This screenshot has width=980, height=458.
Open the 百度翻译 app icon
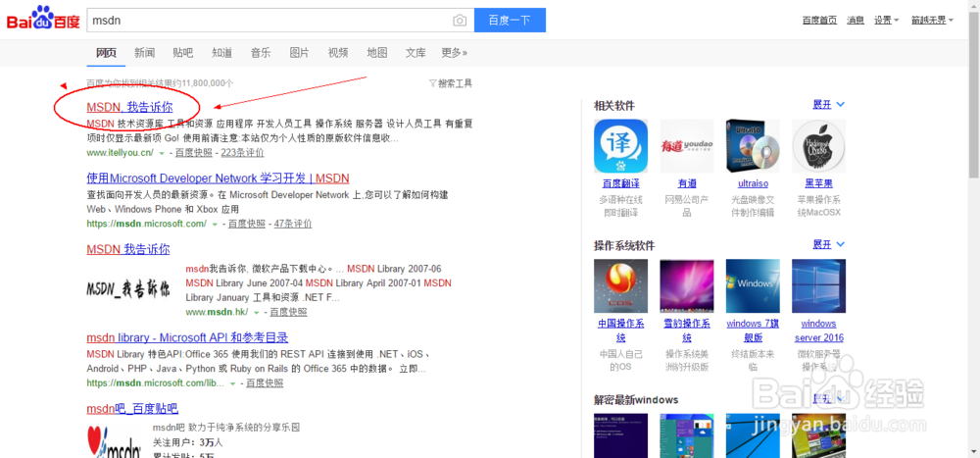pyautogui.click(x=620, y=146)
